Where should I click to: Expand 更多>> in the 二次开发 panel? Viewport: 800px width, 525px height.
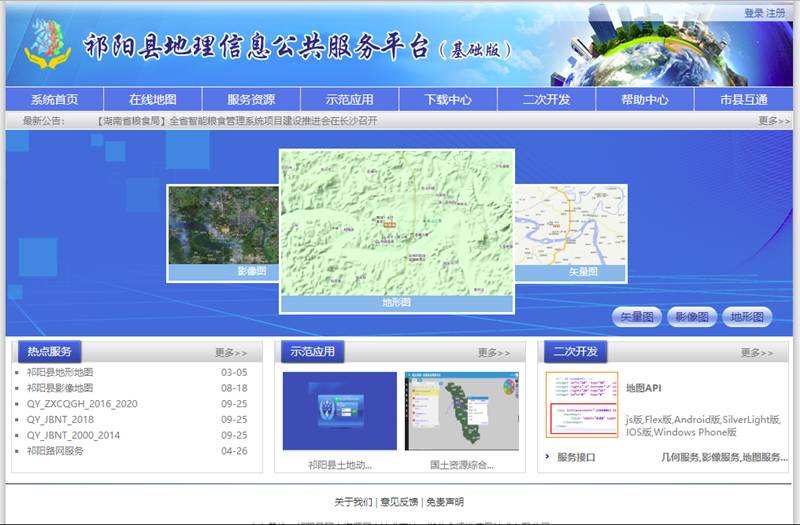757,353
